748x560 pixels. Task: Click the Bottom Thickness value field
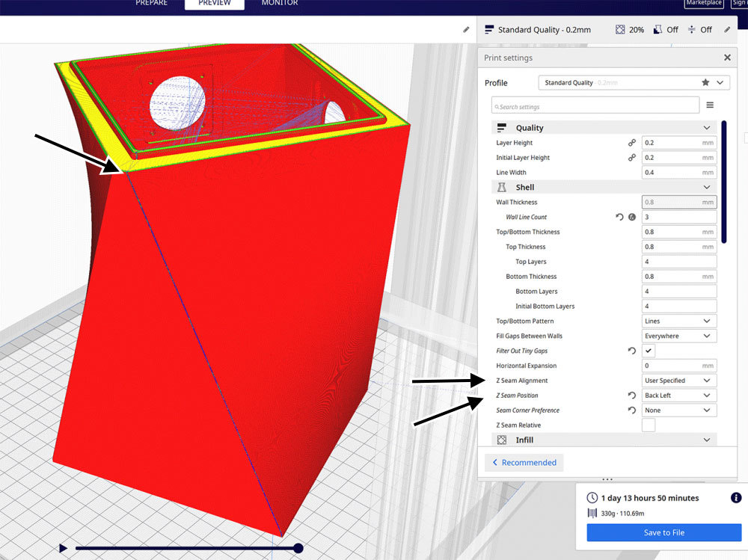pos(679,276)
